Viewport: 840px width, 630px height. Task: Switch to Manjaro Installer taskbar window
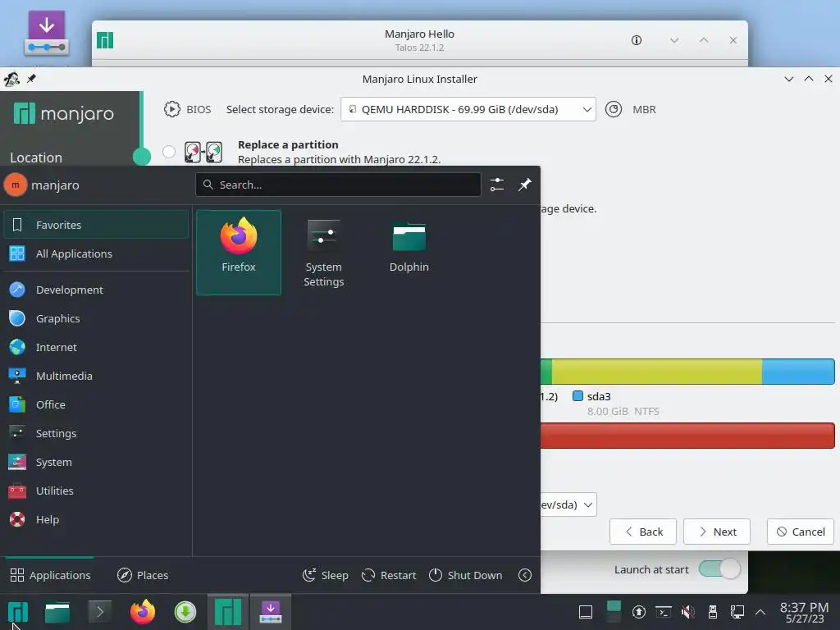point(271,612)
